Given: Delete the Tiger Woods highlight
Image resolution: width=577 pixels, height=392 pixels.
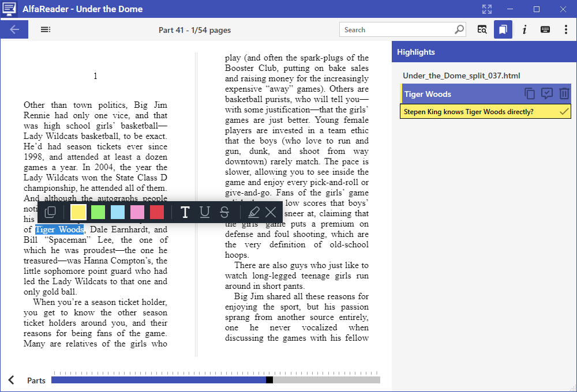Looking at the screenshot, I should (x=564, y=93).
